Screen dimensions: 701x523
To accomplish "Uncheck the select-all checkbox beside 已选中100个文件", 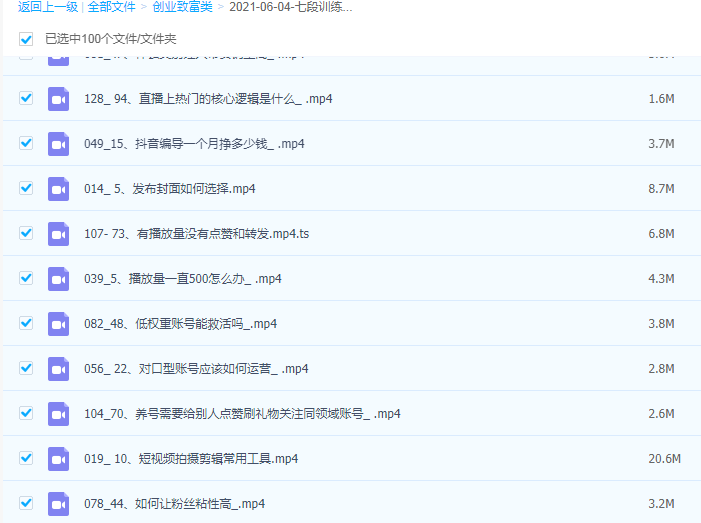I will click(26, 39).
